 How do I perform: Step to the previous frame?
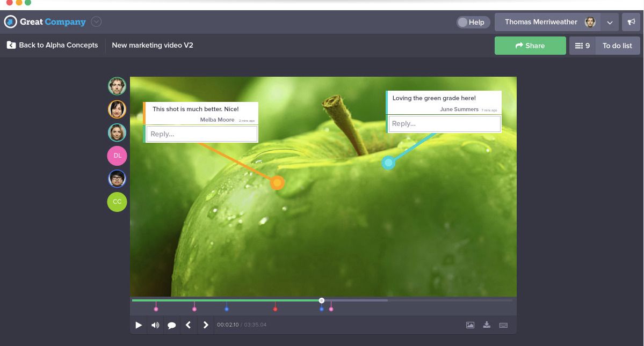(x=189, y=325)
